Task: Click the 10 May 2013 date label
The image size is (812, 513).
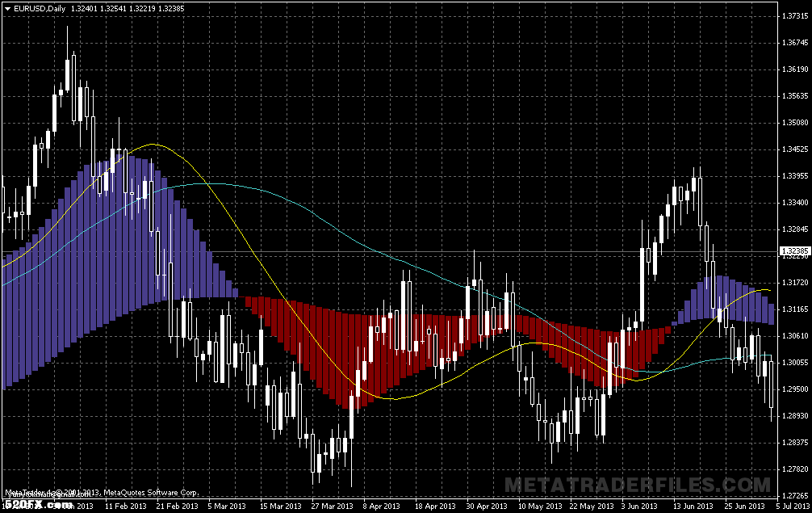Action: click(540, 506)
